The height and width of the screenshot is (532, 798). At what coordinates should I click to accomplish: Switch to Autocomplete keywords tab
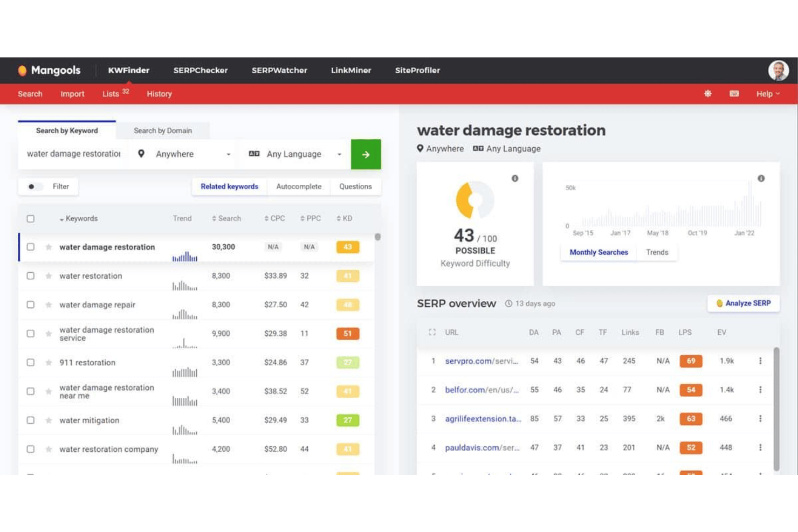pos(299,186)
